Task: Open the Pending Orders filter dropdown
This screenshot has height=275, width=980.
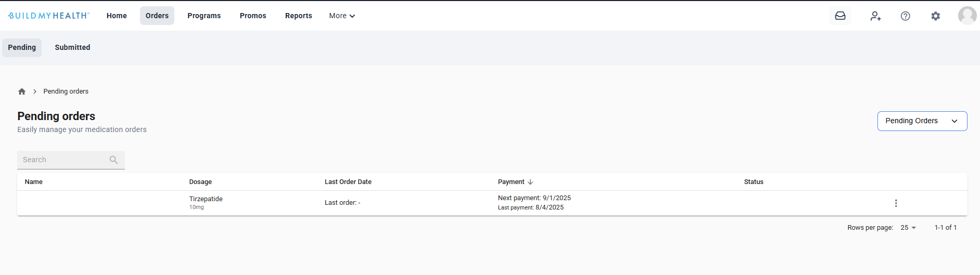Action: click(x=922, y=121)
